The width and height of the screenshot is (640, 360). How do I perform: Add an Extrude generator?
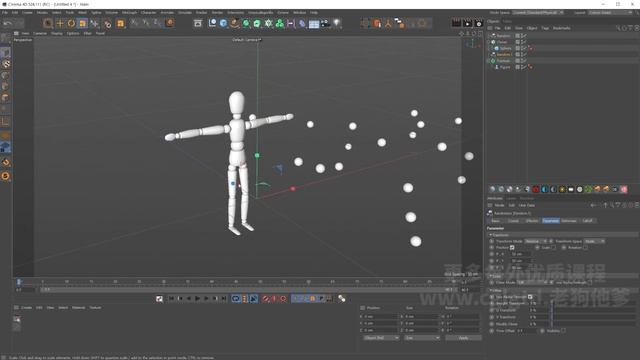point(257,23)
